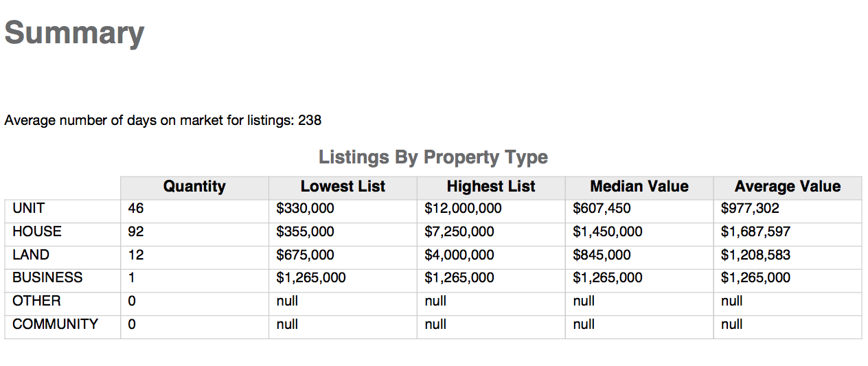Click the Median Value column header
The image size is (868, 366).
click(x=639, y=187)
